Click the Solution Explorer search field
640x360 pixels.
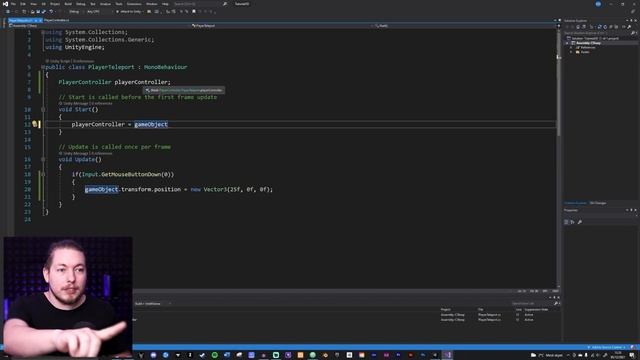597,33
